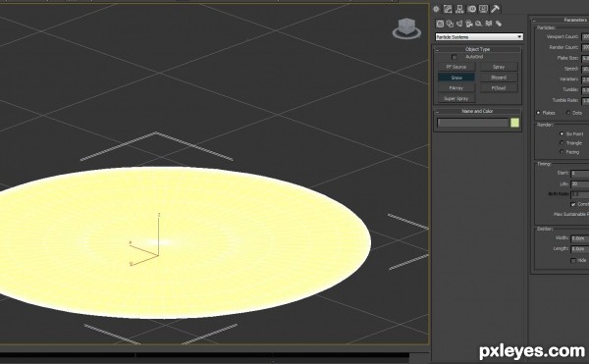Screen dimensions: 589x364
Task: Click the object name field
Action: tap(472, 123)
